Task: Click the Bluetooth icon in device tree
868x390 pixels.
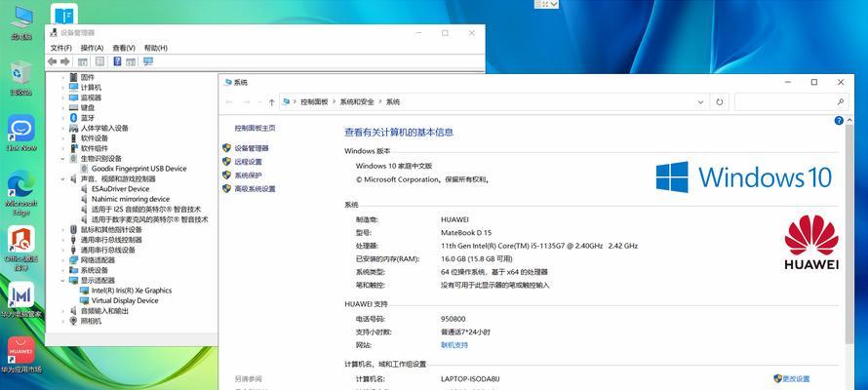Action: tap(73, 118)
